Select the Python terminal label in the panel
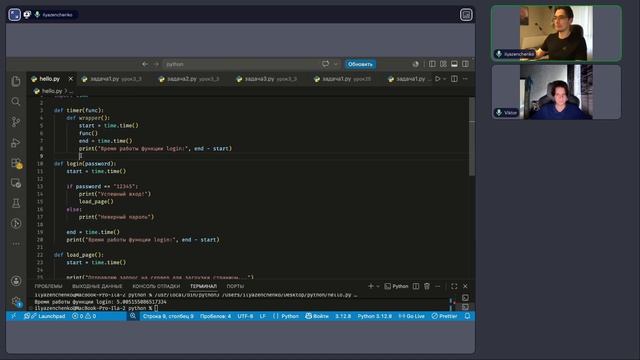Viewport: 640px width, 360px height. pyautogui.click(x=396, y=286)
